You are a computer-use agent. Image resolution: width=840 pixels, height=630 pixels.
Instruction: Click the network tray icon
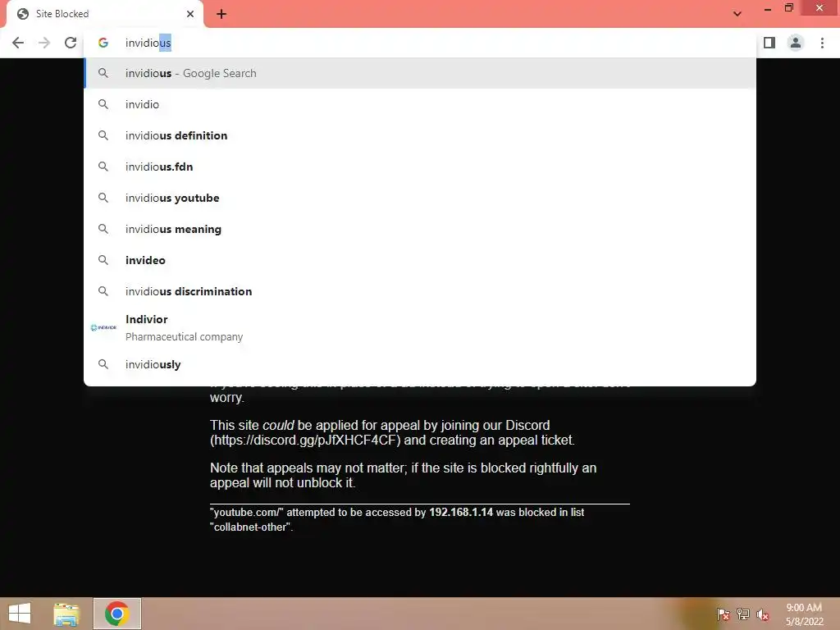click(743, 614)
